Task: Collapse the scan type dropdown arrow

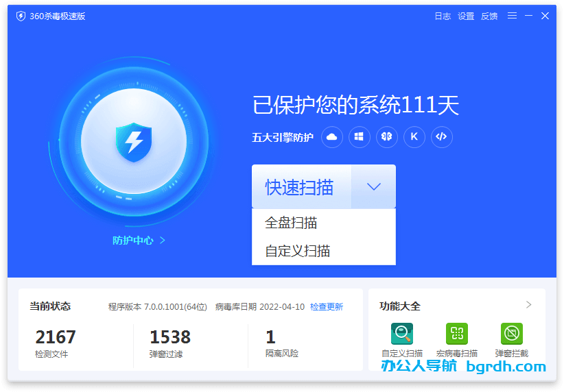Action: (374, 187)
